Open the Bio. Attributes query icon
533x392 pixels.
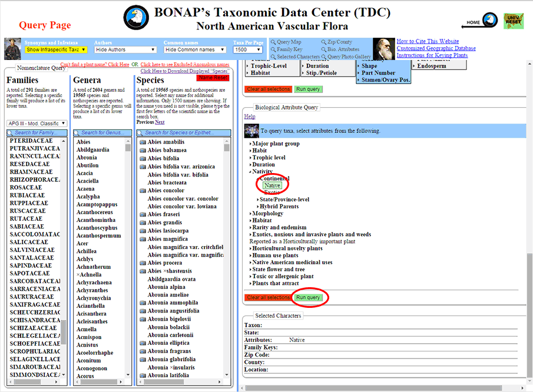[323, 49]
